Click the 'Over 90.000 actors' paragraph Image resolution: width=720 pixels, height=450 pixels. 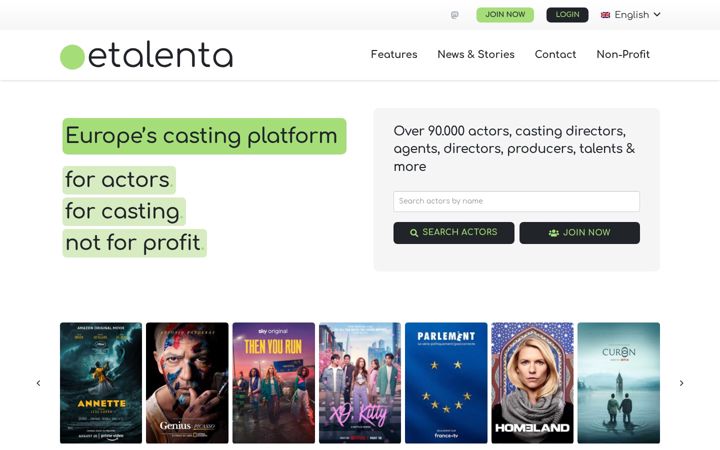(514, 149)
